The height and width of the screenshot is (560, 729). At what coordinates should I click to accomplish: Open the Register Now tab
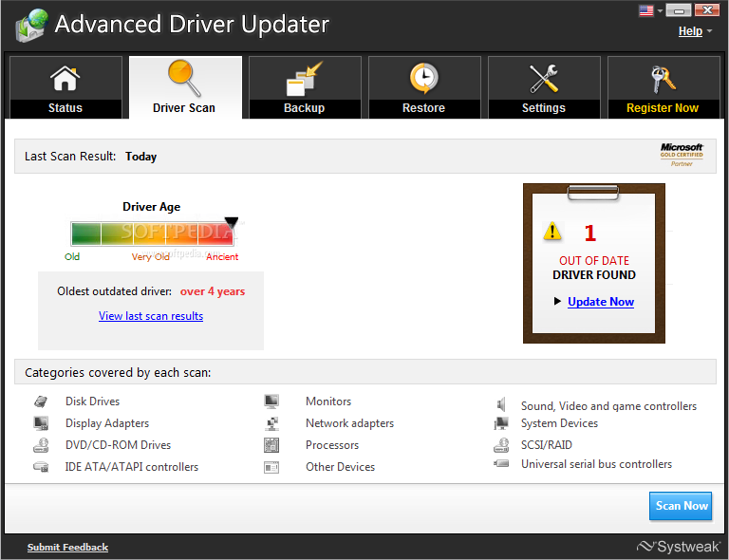[x=664, y=87]
